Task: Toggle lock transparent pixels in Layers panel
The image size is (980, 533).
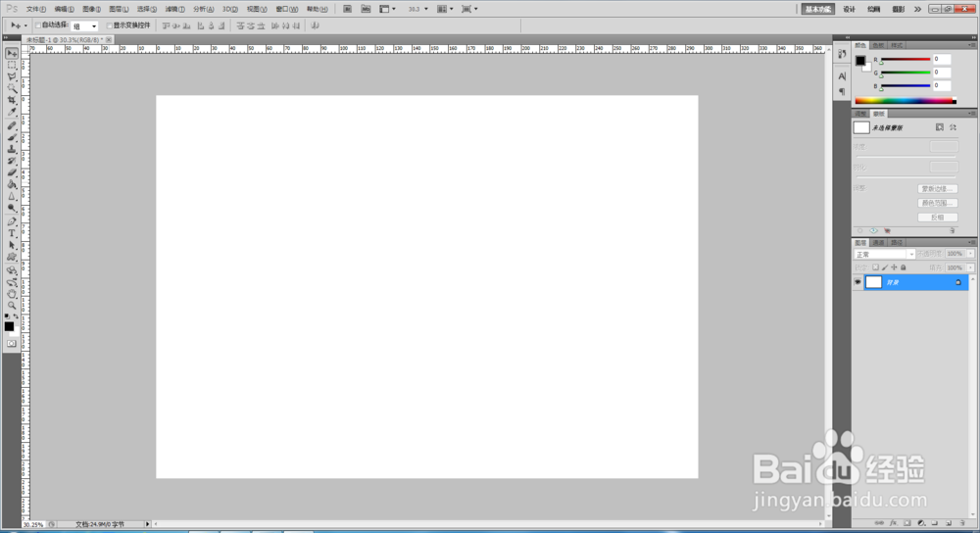Action: coord(875,267)
